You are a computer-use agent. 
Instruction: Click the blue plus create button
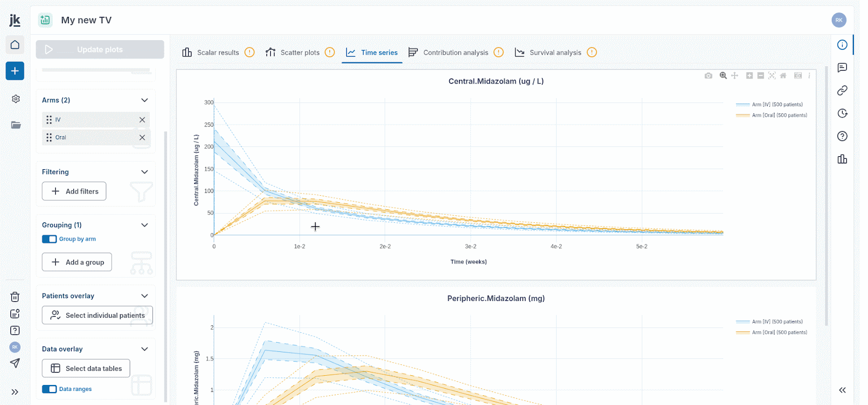(x=15, y=71)
